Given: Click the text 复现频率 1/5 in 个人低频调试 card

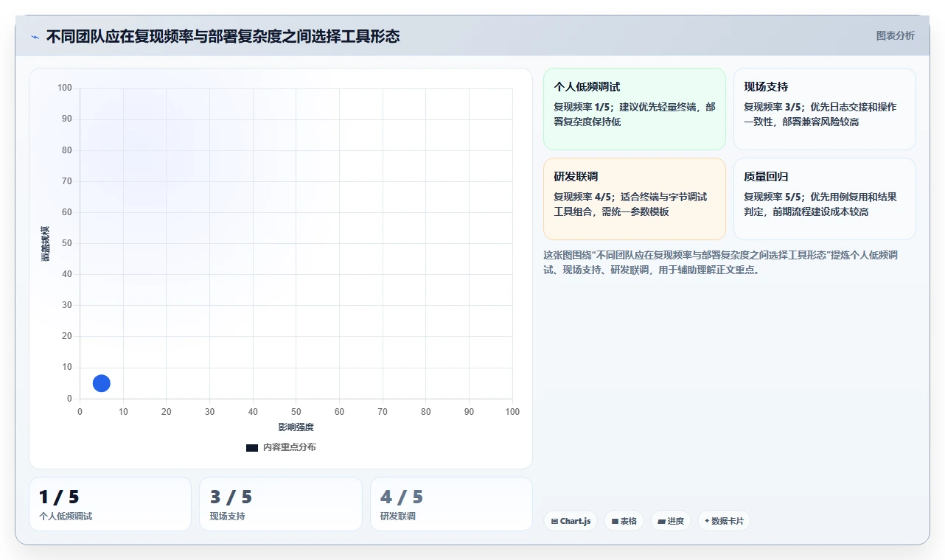Looking at the screenshot, I should click(584, 107).
